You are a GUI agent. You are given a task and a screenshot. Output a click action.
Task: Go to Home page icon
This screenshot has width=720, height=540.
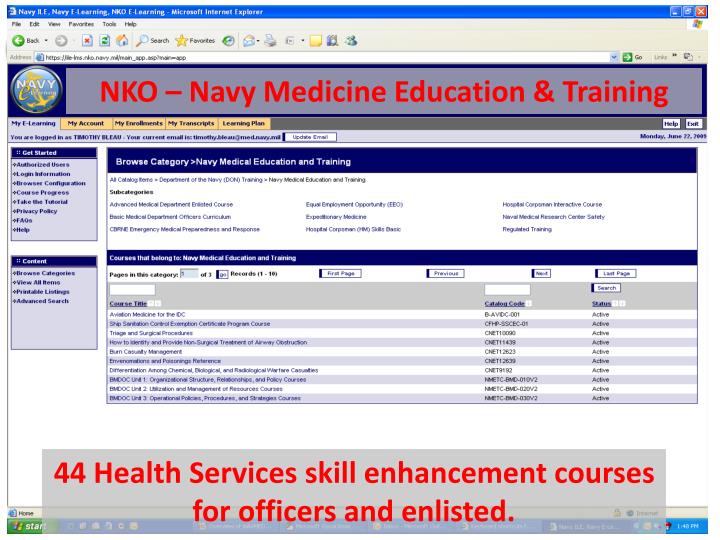coord(122,41)
